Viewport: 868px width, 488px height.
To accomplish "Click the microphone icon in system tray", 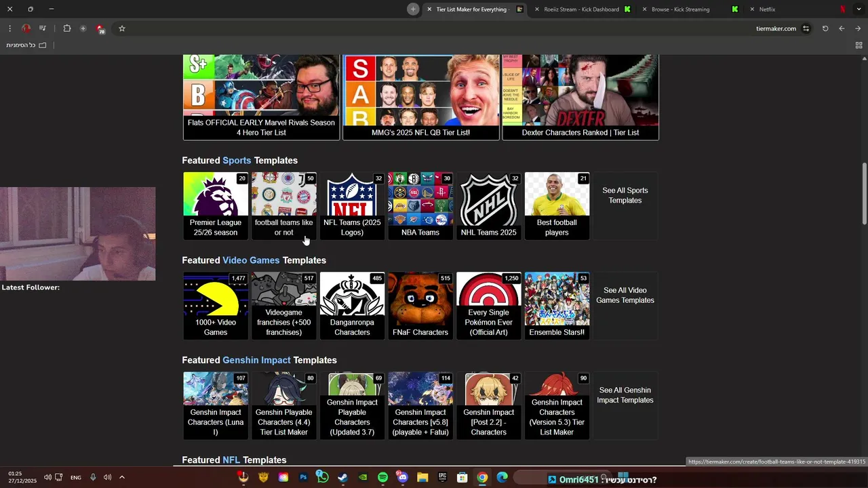I will pyautogui.click(x=93, y=477).
